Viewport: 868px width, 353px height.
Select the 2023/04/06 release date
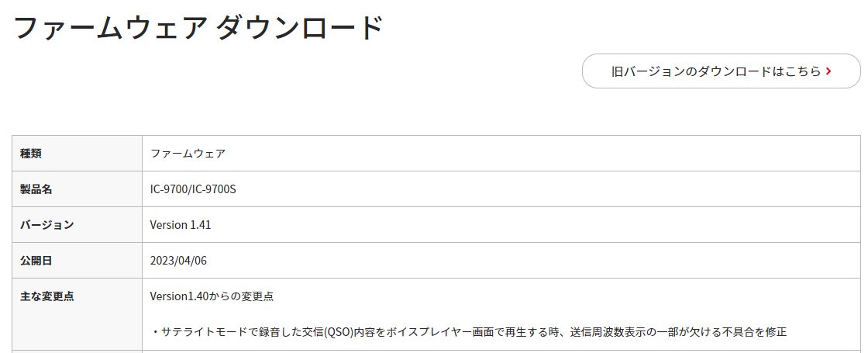(x=178, y=261)
